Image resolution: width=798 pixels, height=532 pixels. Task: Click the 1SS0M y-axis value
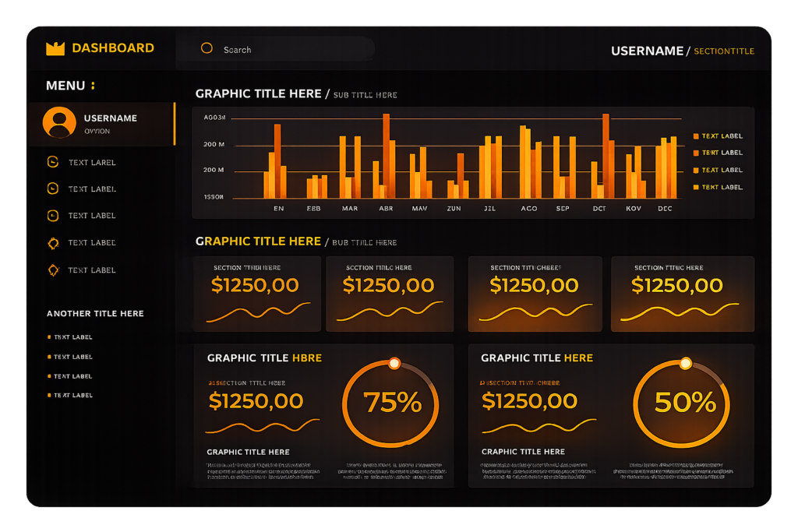pos(214,197)
